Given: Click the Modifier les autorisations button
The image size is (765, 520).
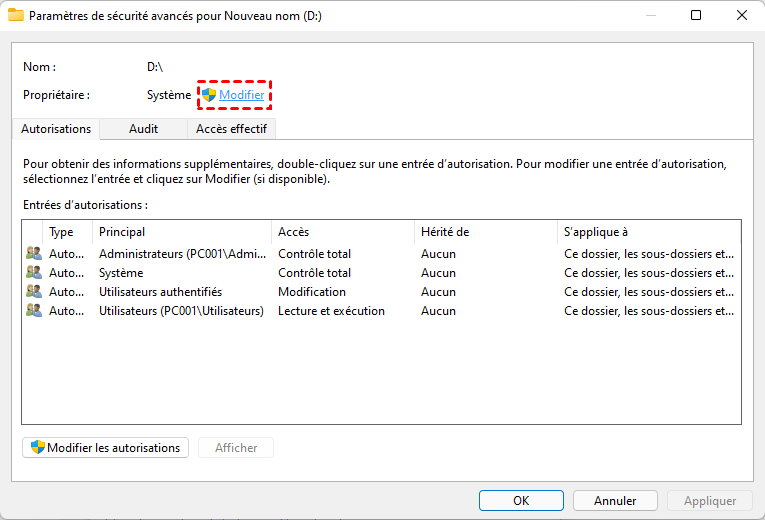Looking at the screenshot, I should (x=105, y=448).
